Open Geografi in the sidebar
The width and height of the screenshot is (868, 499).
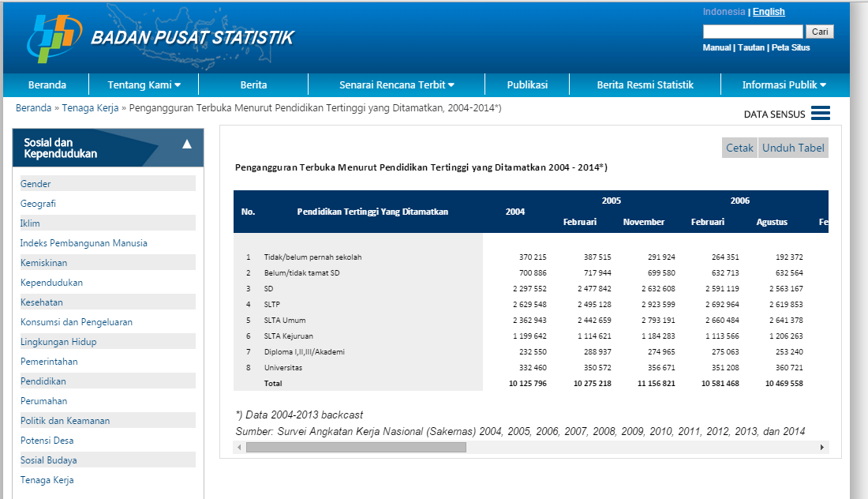[38, 204]
